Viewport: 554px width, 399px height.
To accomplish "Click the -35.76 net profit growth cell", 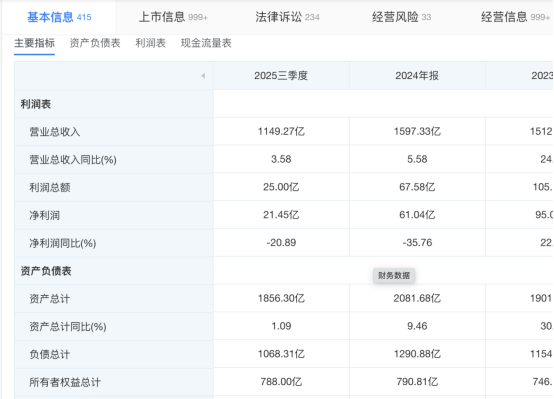I will coord(417,243).
